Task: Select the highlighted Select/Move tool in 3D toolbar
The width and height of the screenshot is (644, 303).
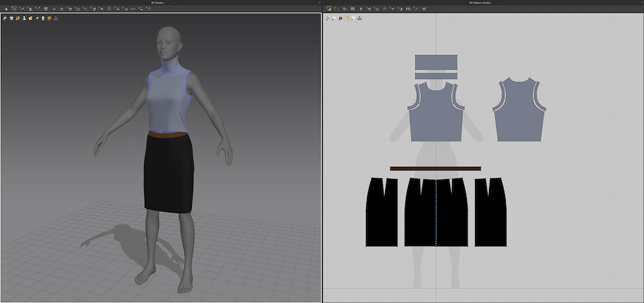Action: tap(15, 9)
